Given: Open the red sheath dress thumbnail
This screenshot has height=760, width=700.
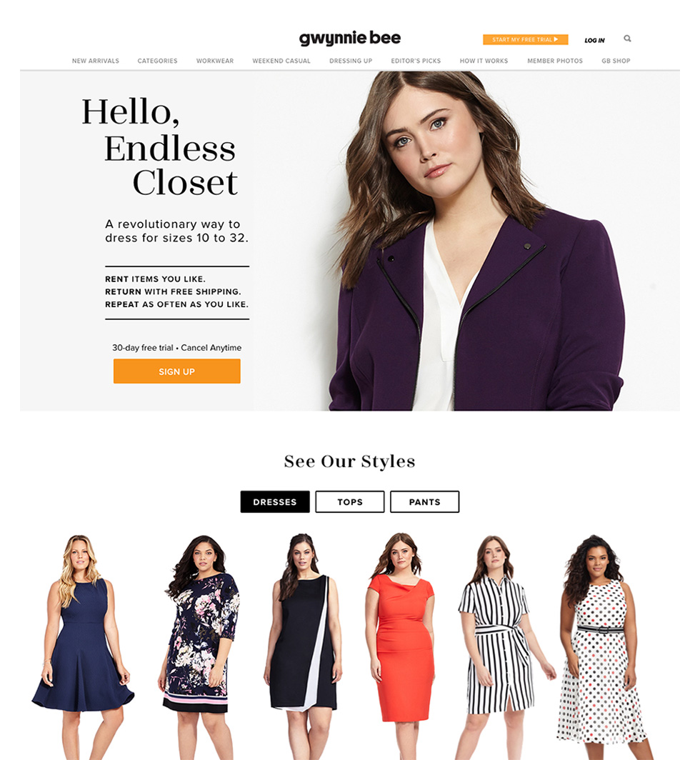Looking at the screenshot, I should click(x=401, y=647).
